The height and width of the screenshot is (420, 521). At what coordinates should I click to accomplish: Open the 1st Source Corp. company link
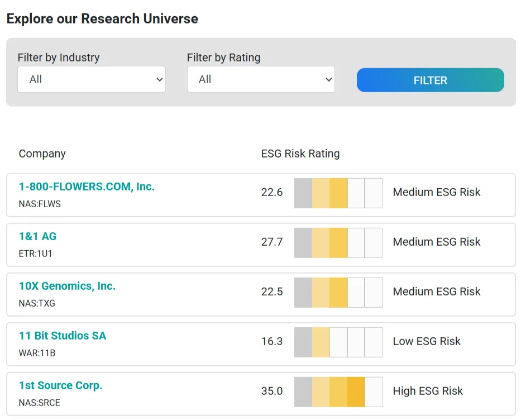pos(60,385)
